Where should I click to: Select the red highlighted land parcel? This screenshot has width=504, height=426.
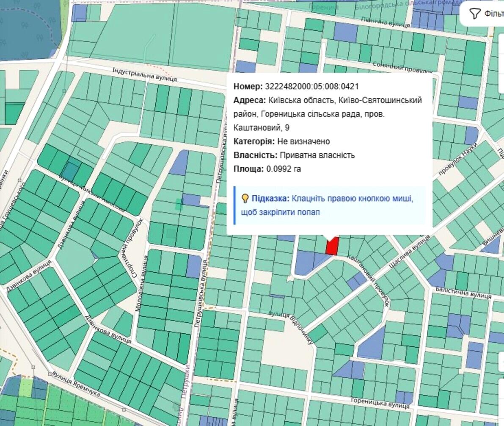point(332,246)
